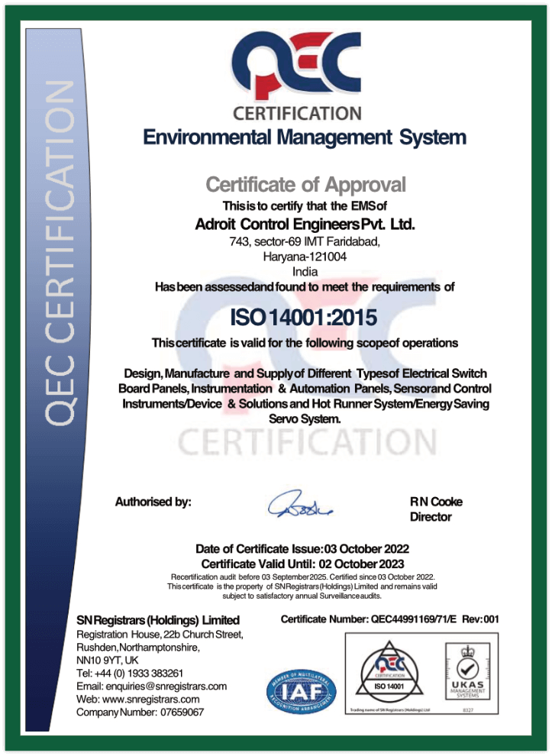Click the 'Certificate of Approval' title
The height and width of the screenshot is (756, 552).
pyautogui.click(x=305, y=185)
